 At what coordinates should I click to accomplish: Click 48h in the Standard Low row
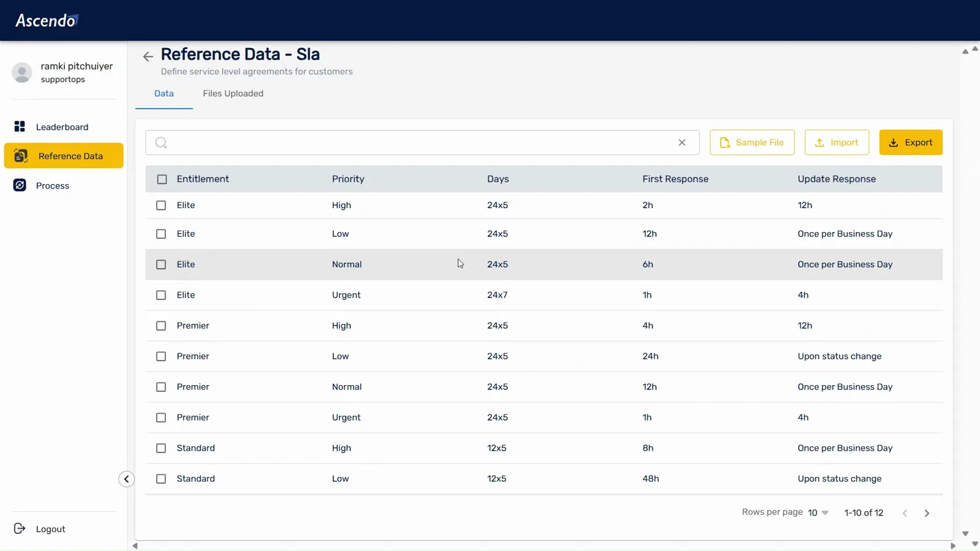tap(650, 479)
